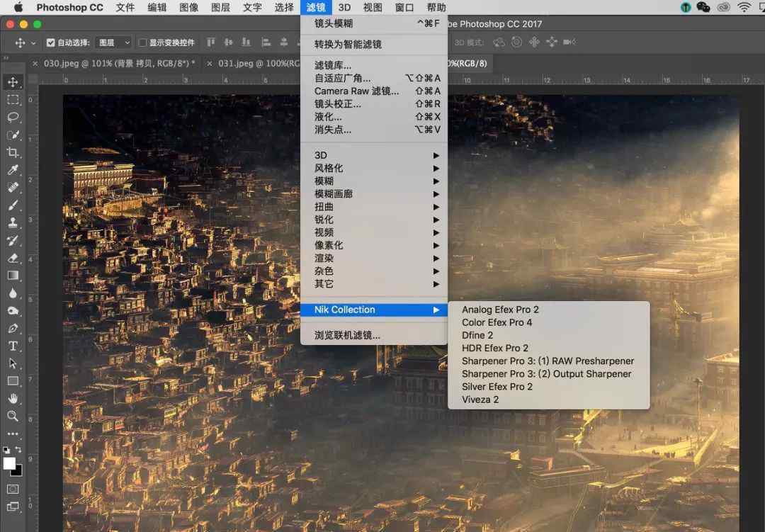Align vertical centers in options bar
This screenshot has width=765, height=532.
point(228,43)
